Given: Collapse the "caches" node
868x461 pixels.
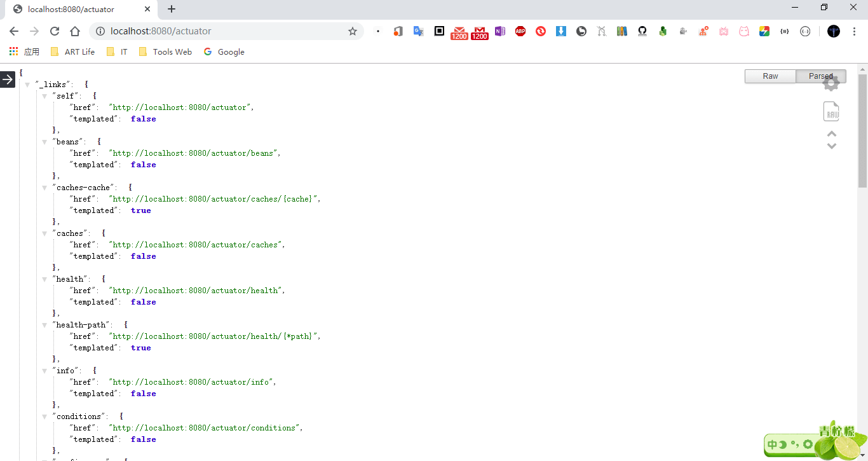Looking at the screenshot, I should pyautogui.click(x=45, y=233).
